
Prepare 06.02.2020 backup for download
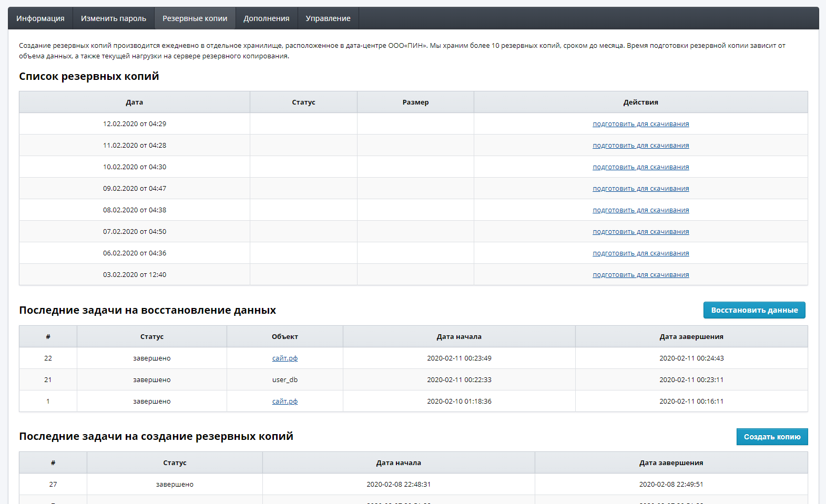(641, 253)
